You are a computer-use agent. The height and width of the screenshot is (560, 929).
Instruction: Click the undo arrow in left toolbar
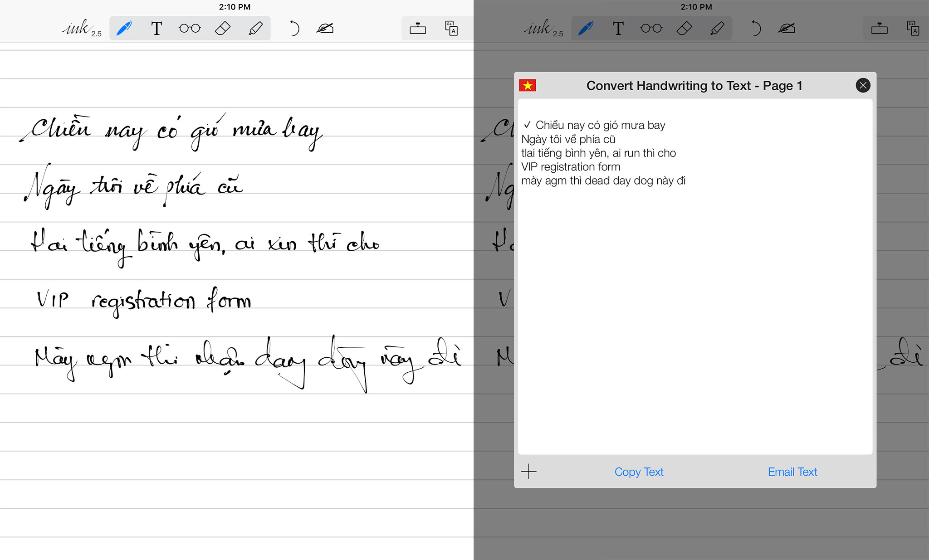pos(294,29)
